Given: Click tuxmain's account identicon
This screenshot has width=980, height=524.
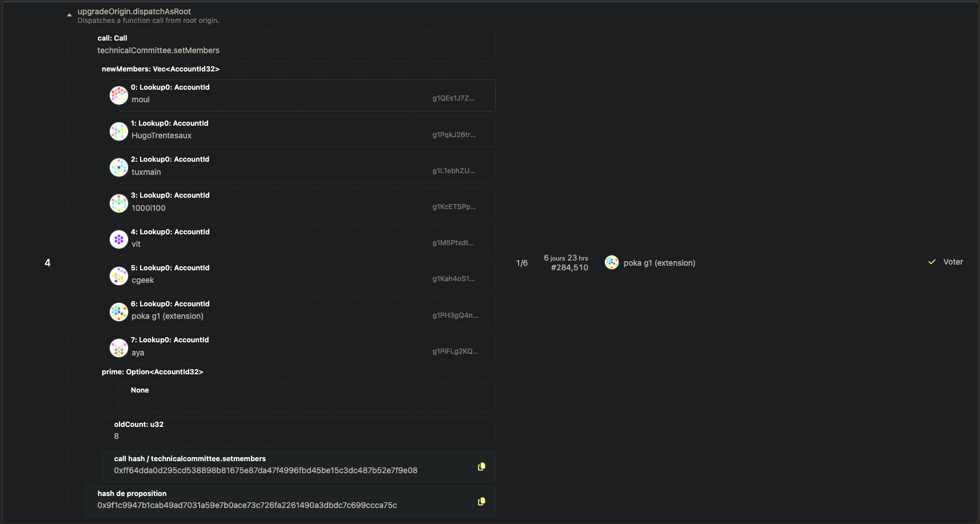Looking at the screenshot, I should 119,167.
